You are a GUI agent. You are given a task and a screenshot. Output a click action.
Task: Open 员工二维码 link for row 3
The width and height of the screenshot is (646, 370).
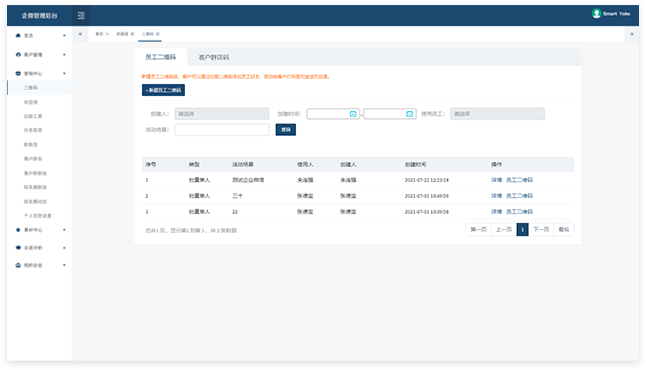(520, 212)
